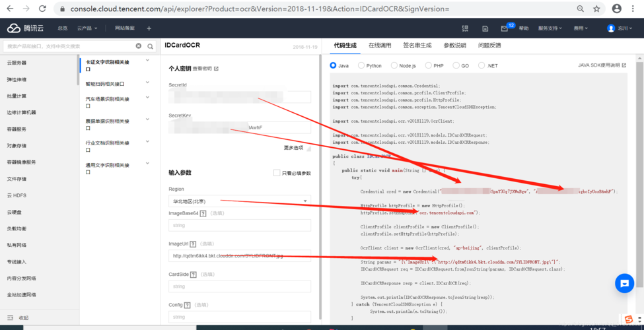Click the help icon beside ImageBase64

pos(203,213)
